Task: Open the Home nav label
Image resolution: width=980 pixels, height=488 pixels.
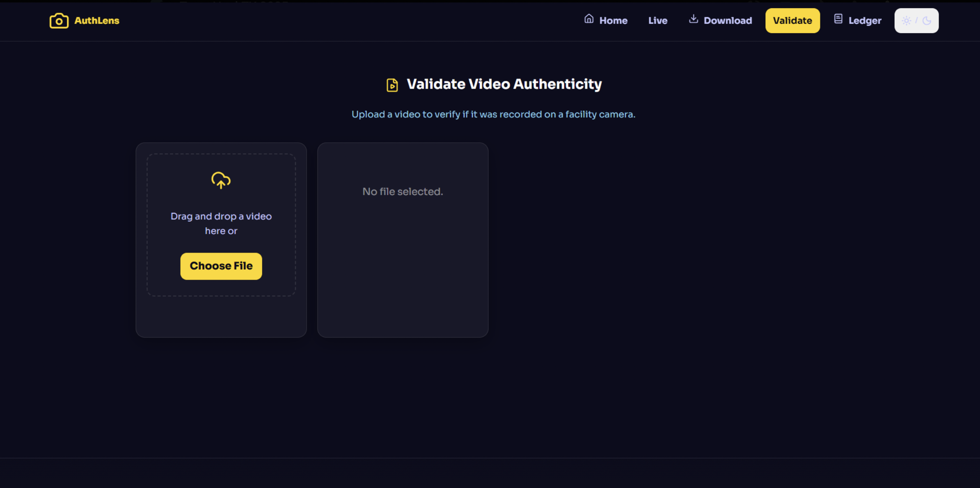Action: click(x=613, y=21)
